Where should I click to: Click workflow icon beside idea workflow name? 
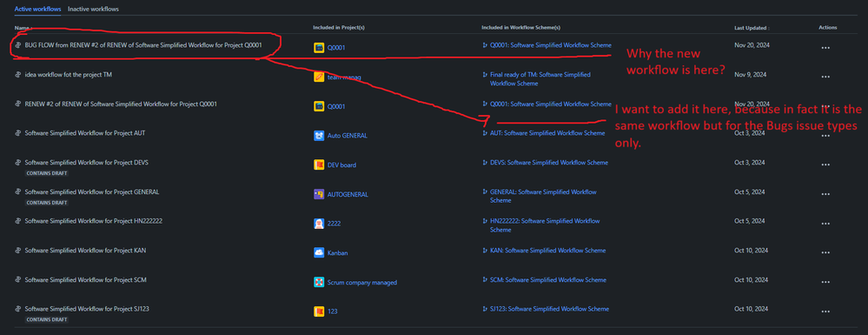pos(18,74)
